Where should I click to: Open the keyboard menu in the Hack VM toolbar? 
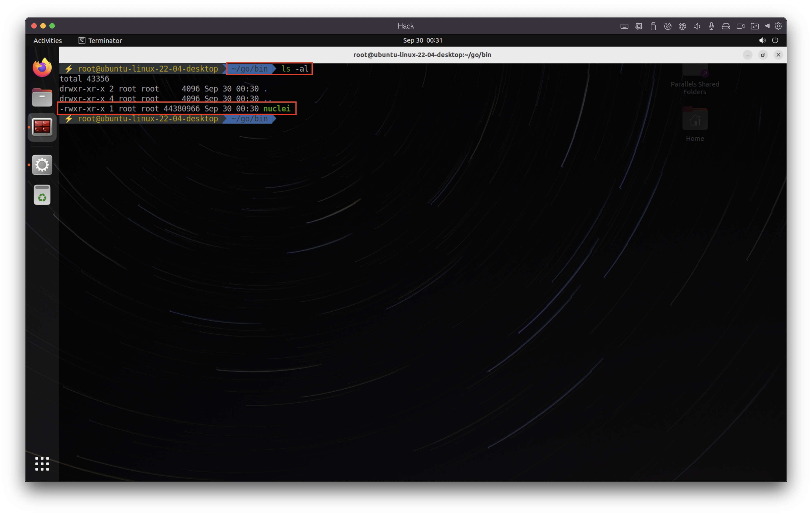pyautogui.click(x=624, y=26)
